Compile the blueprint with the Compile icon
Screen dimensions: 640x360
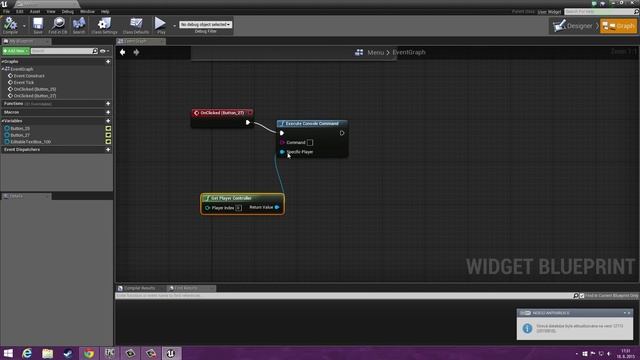coord(10,24)
